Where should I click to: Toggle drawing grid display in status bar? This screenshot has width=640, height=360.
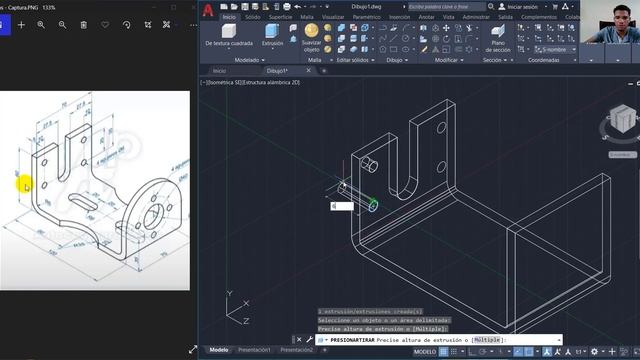point(443,352)
